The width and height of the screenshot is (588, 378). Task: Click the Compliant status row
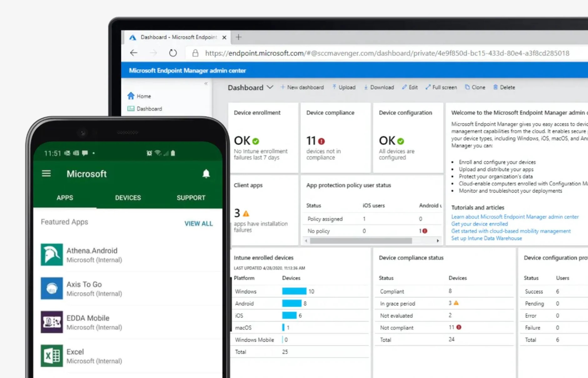point(444,291)
